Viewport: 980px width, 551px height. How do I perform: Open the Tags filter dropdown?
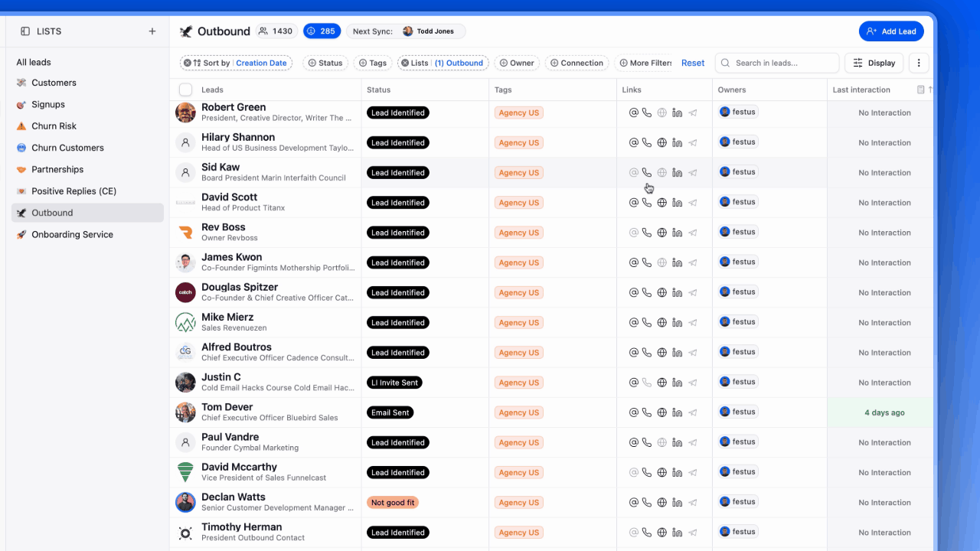[373, 63]
